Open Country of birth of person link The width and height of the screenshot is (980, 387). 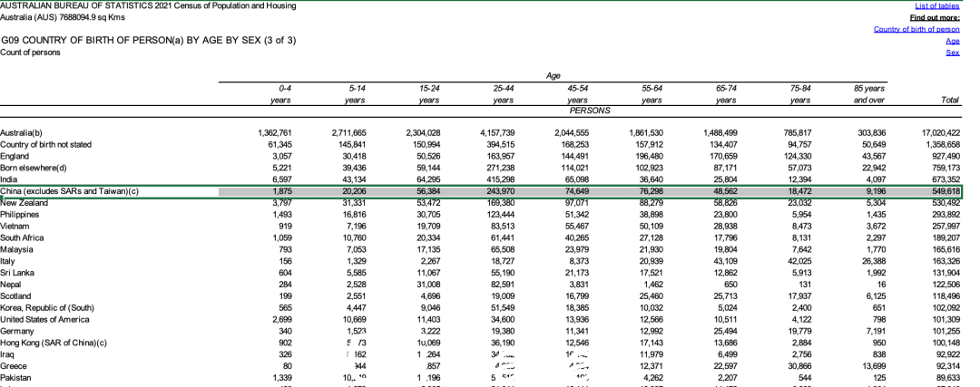point(916,29)
